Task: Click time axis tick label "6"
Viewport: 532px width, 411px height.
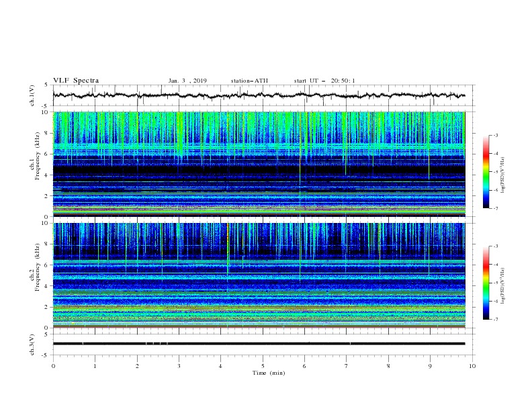Action: (x=304, y=366)
